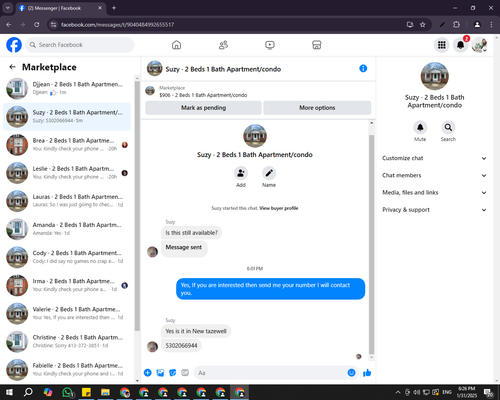
Task: Open more actions plus icon in composer
Action: pos(148,373)
